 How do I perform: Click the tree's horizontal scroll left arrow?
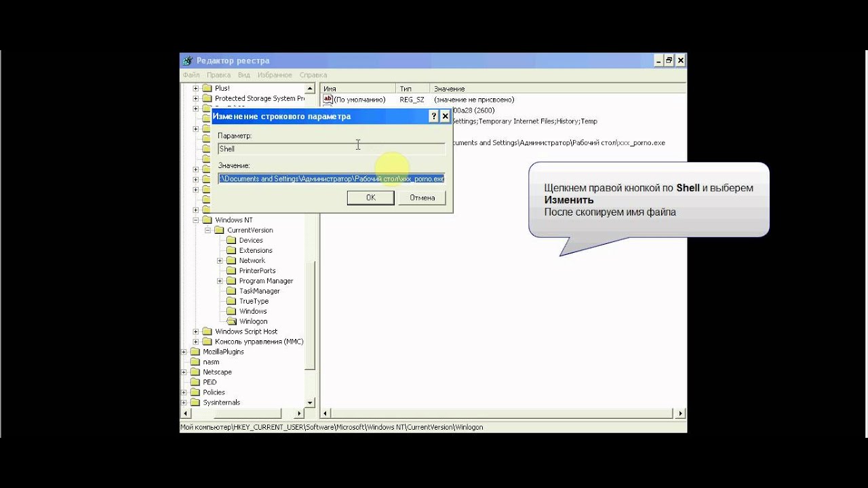tap(185, 413)
